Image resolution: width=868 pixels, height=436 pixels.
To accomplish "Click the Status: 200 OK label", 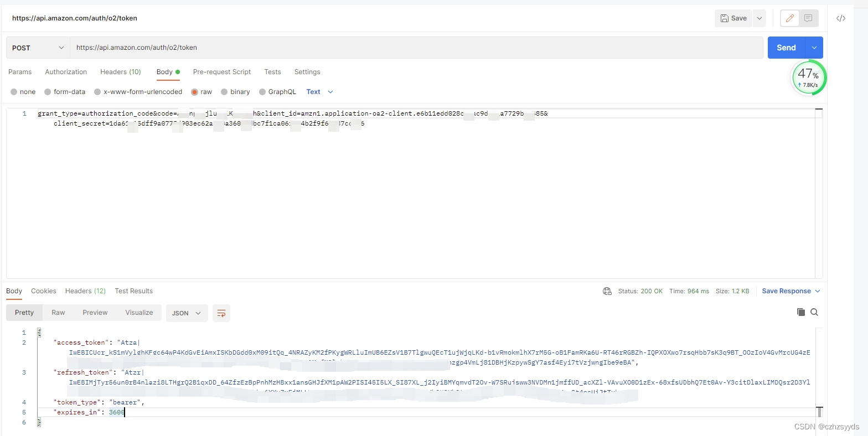I will [640, 291].
